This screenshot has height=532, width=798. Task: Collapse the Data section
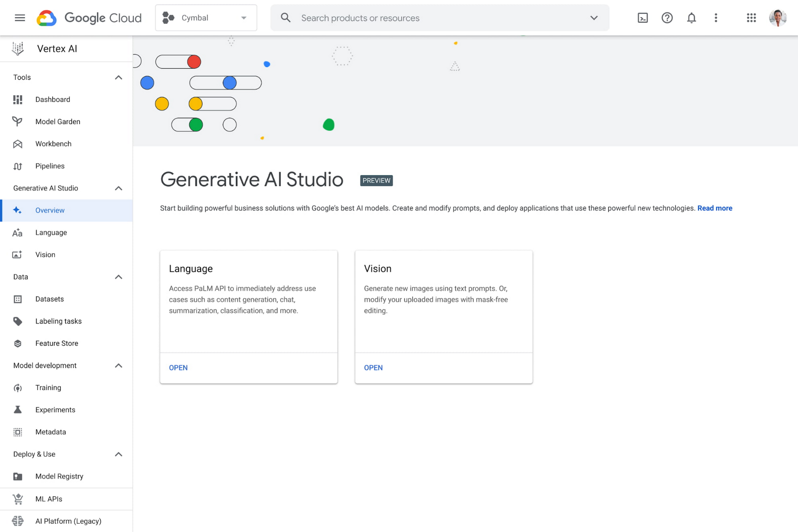click(x=118, y=277)
